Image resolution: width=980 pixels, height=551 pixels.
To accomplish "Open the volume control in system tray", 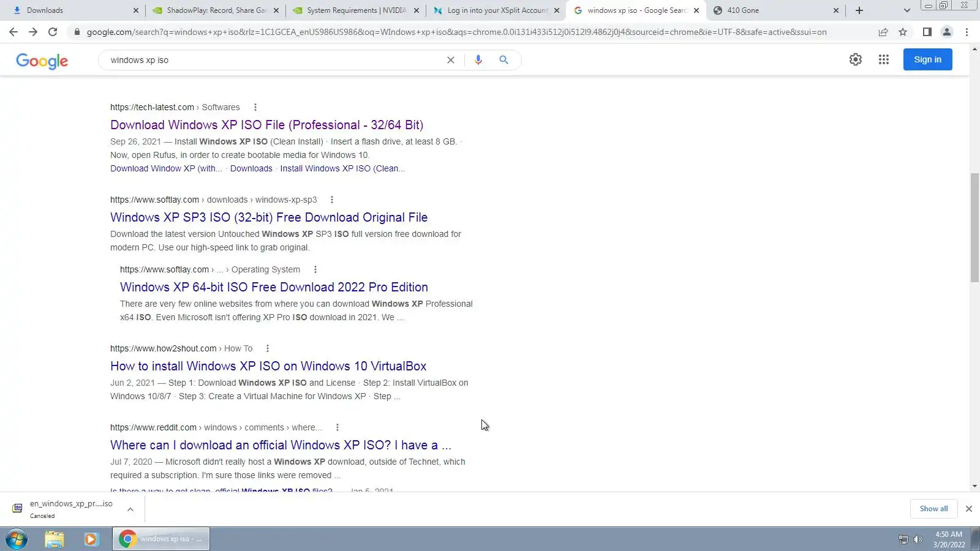I will click(x=918, y=539).
